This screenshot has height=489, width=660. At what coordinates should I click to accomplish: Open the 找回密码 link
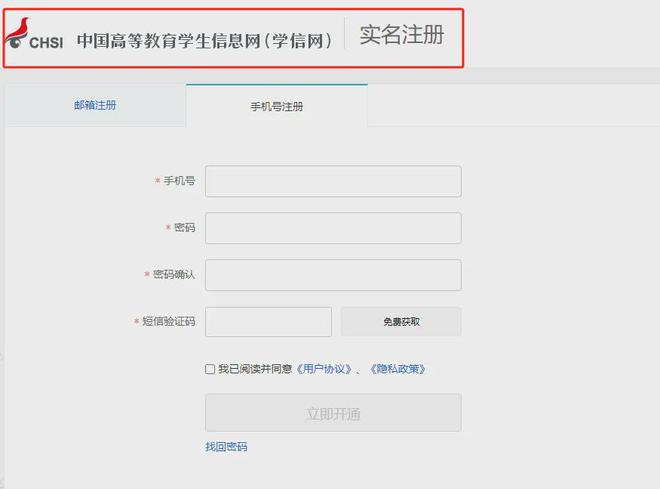pos(226,446)
